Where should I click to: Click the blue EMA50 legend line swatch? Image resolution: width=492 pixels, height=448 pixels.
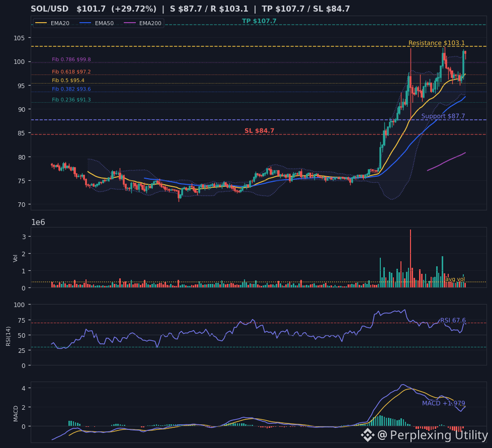pos(86,23)
